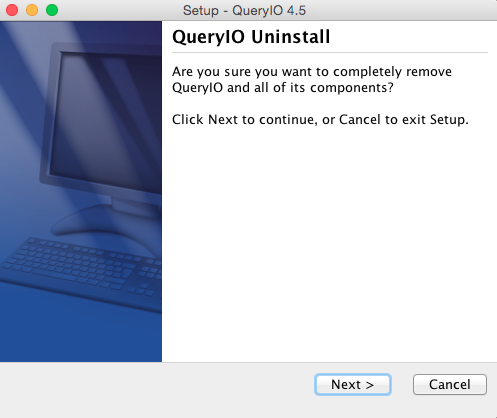
Task: Click the word Setup in instruction sentence
Action: [x=447, y=119]
